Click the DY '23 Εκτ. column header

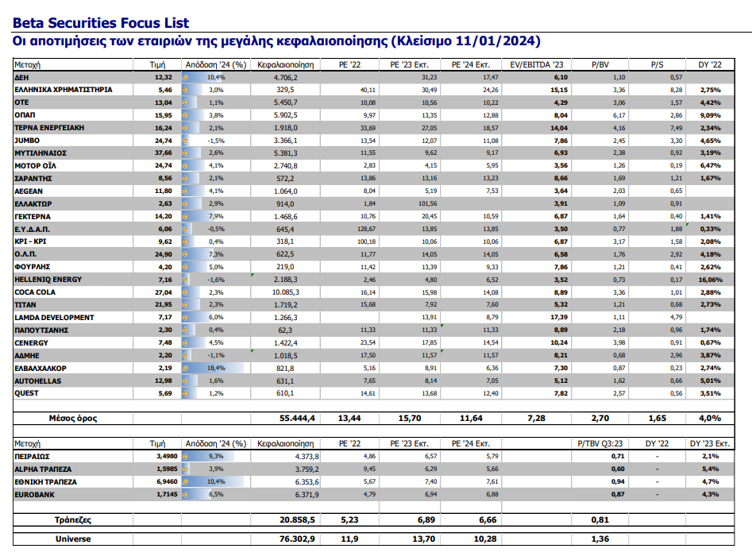pos(710,443)
